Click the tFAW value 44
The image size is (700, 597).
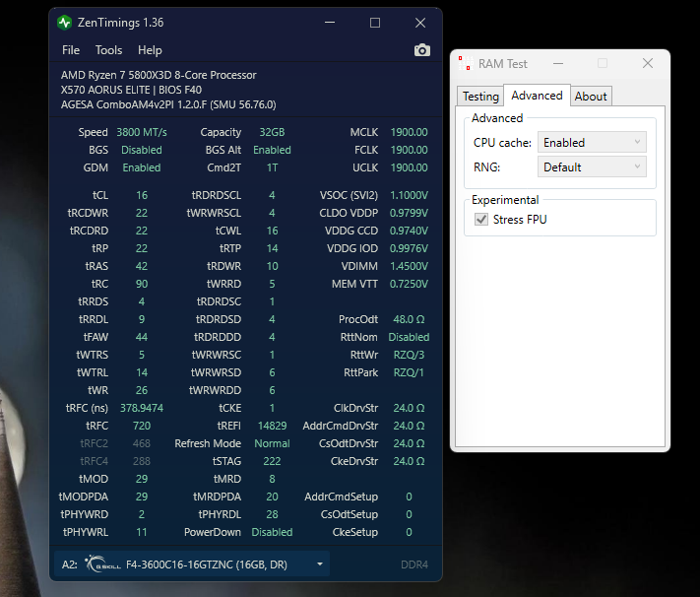coord(142,337)
